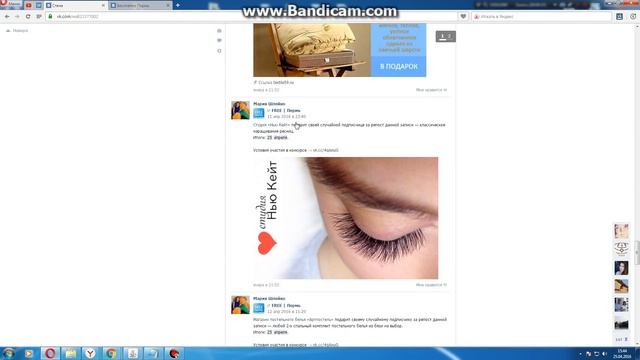Launch media player from taskbar
This screenshot has width=640, height=360.
point(29,353)
